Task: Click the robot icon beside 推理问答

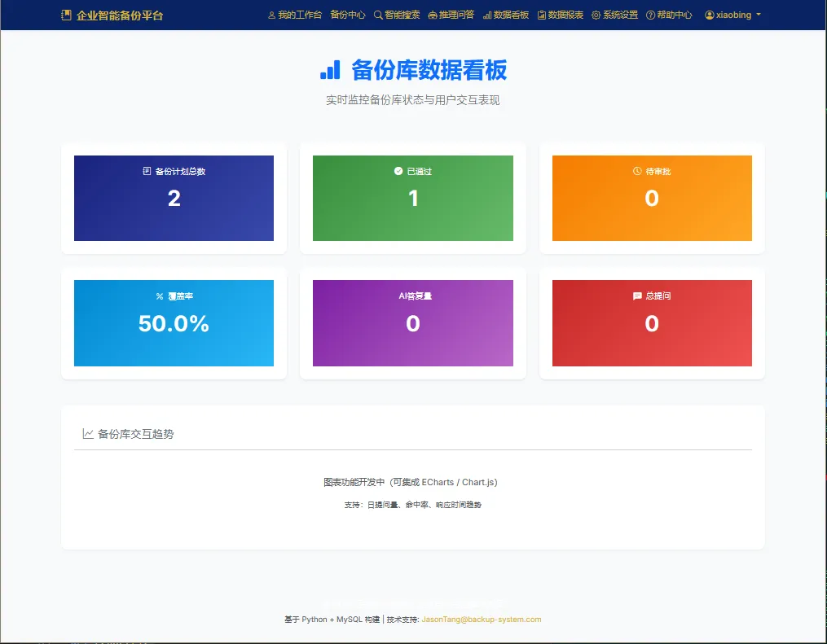Action: pyautogui.click(x=433, y=15)
